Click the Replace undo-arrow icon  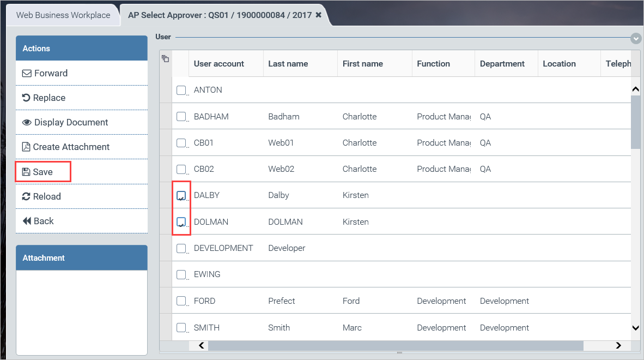pos(26,98)
